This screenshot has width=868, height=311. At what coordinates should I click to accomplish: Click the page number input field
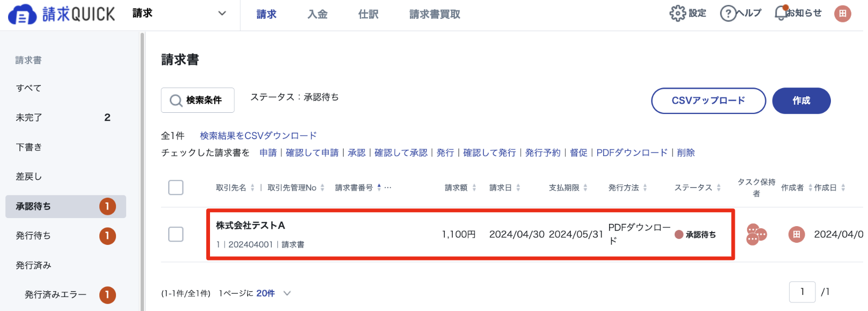(x=802, y=292)
